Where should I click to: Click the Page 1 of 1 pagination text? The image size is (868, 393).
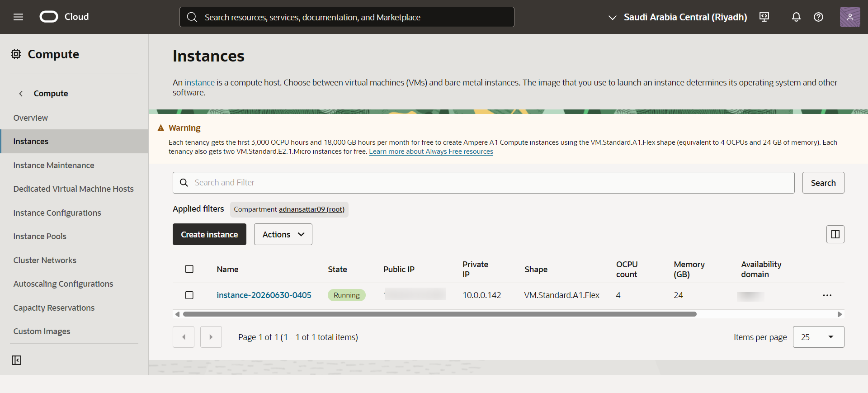pos(298,337)
